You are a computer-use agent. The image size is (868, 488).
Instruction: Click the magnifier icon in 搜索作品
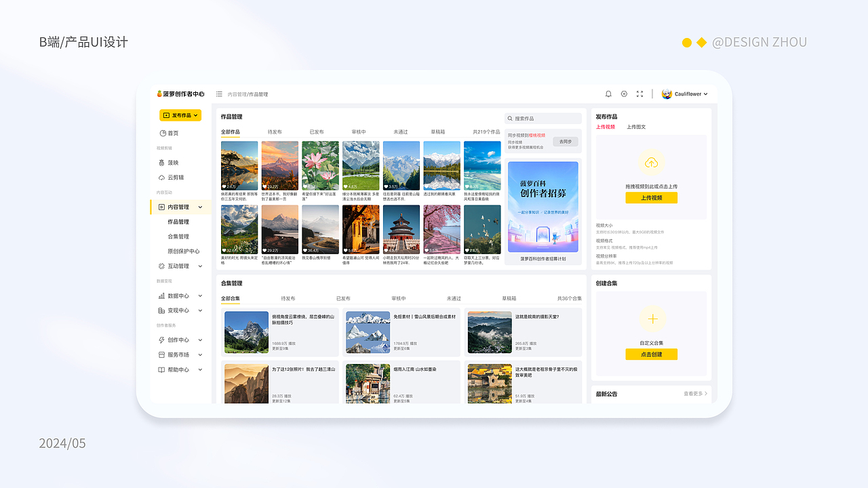[510, 119]
